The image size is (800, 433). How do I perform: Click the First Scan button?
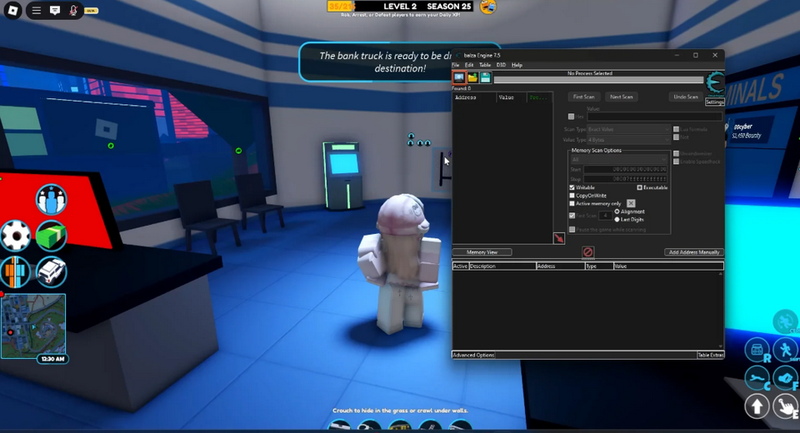click(x=584, y=96)
